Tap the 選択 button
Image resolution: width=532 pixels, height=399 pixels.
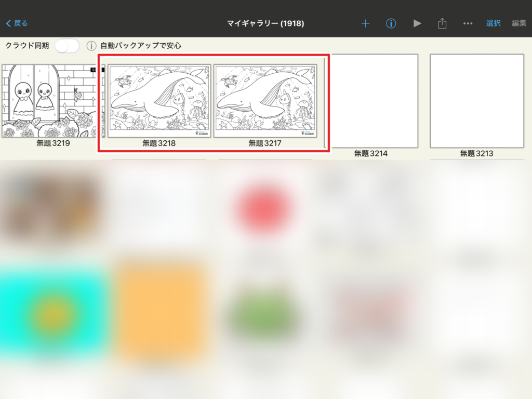(x=493, y=23)
